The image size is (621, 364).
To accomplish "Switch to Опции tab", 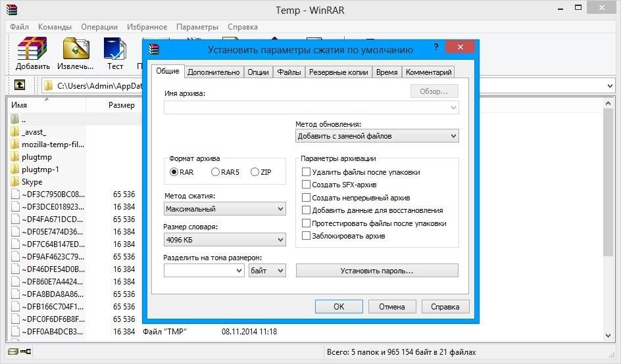I will 259,72.
